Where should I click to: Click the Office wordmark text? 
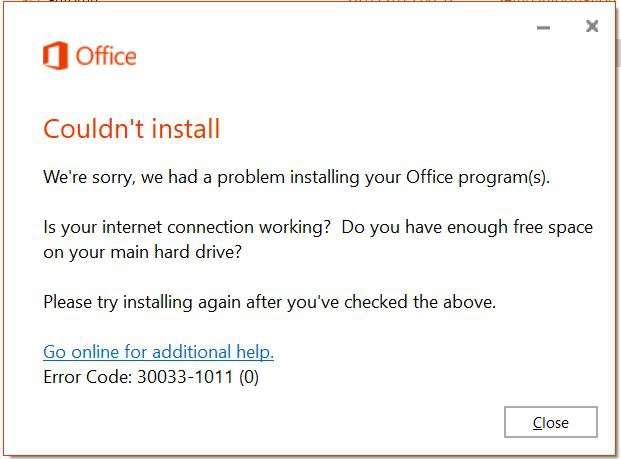pyautogui.click(x=106, y=56)
